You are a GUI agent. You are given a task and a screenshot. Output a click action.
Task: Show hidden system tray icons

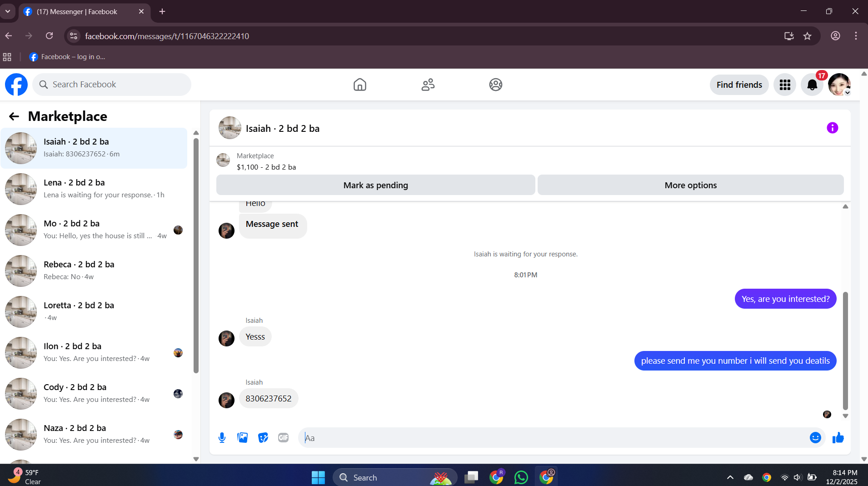(x=730, y=477)
